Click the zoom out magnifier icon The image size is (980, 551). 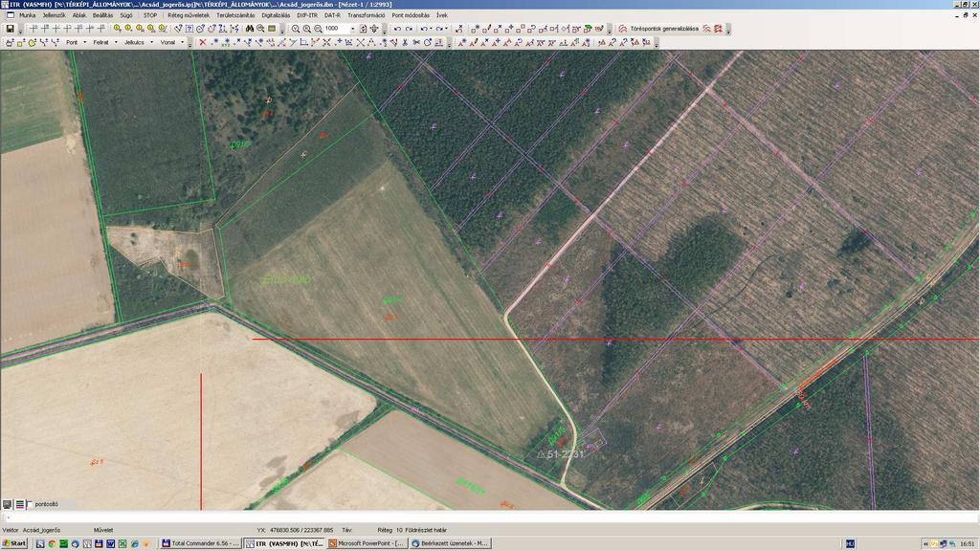pos(318,29)
